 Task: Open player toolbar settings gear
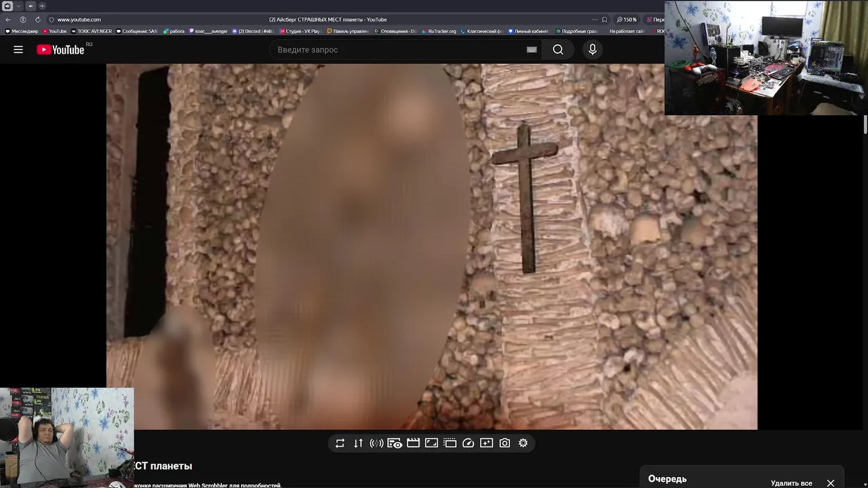pos(523,443)
